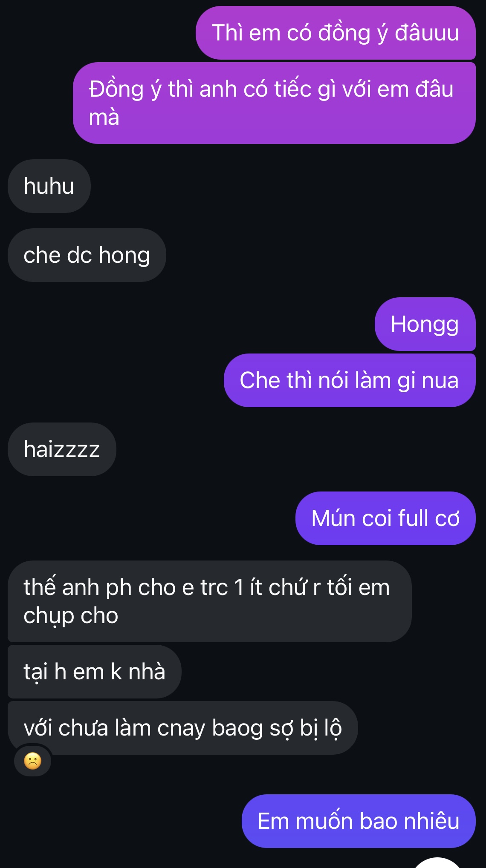The image size is (486, 868).
Task: Tap the 'Em muốn bao nhiêu' sent bubble
Action: click(x=359, y=821)
